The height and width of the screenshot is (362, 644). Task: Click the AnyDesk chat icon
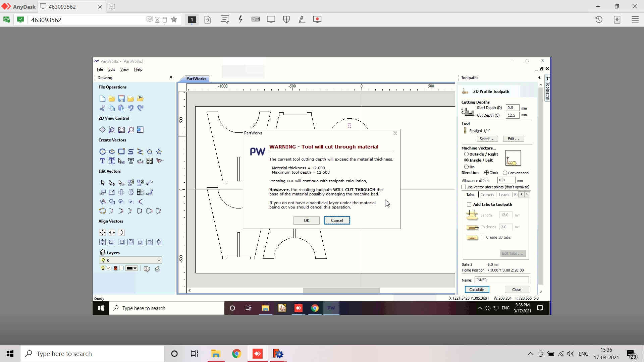[225, 19]
